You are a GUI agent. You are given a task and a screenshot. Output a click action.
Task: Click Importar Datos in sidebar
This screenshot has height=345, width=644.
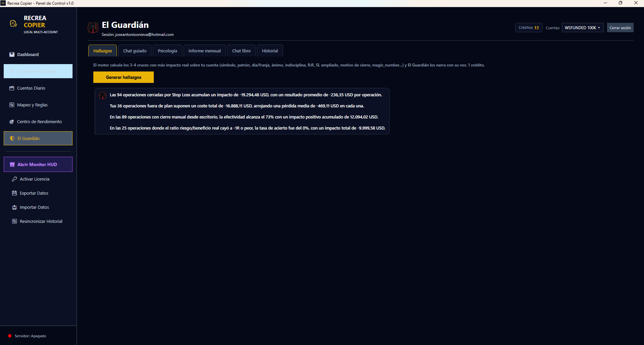[38, 207]
